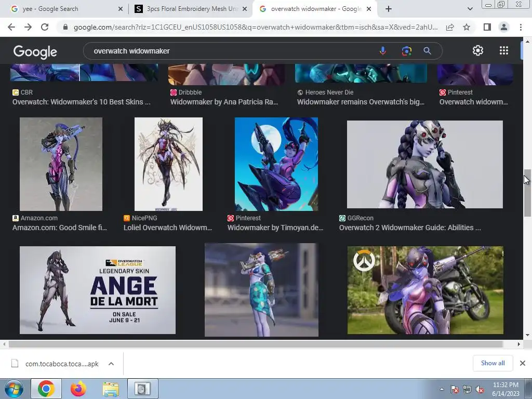Click the muted volume tray icon
This screenshot has height=399, width=532.
coord(480,390)
